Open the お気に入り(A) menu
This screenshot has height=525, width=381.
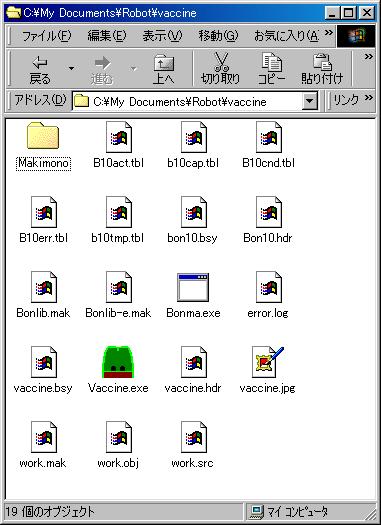tap(286, 35)
